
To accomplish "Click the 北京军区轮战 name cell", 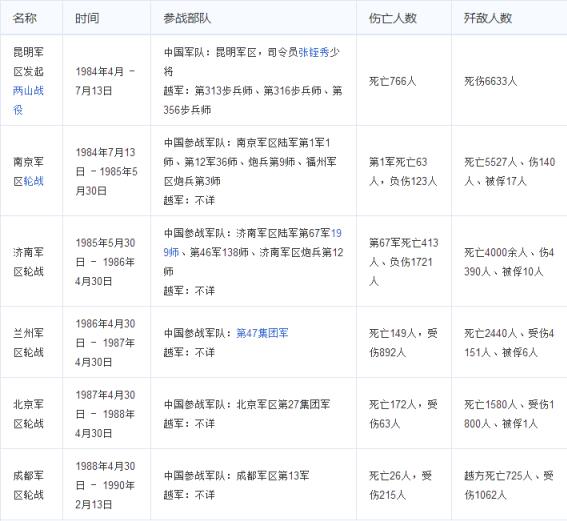I will tap(31, 413).
